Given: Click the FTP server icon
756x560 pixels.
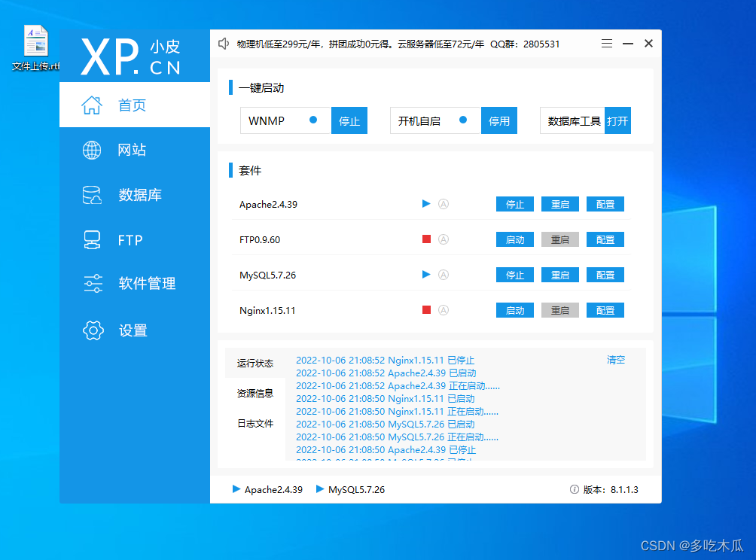Looking at the screenshot, I should click(92, 239).
